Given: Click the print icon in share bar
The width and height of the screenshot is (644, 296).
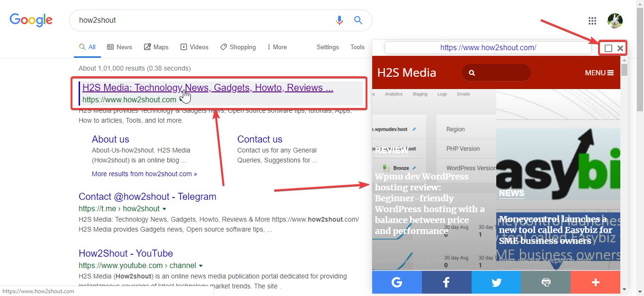Looking at the screenshot, I should [546, 282].
